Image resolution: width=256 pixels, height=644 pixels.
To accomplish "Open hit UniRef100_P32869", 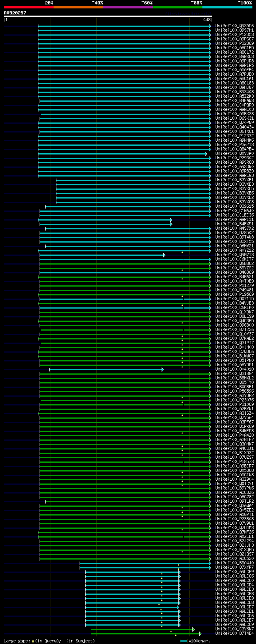I will [x=234, y=43].
